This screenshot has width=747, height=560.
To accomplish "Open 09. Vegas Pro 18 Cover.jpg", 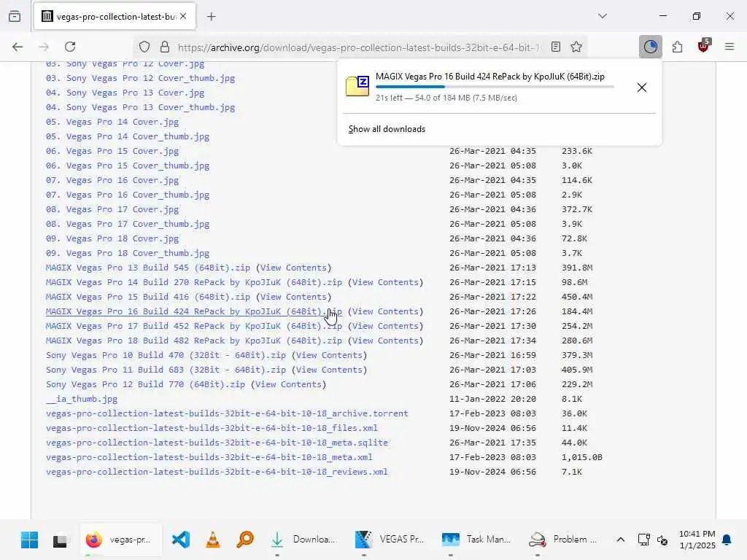I will click(112, 238).
